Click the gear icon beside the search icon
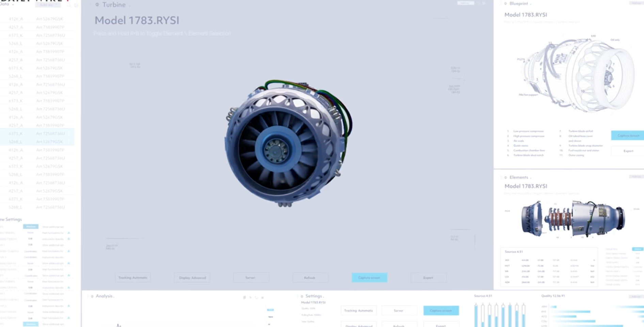This screenshot has width=644, height=327. [76, 5]
